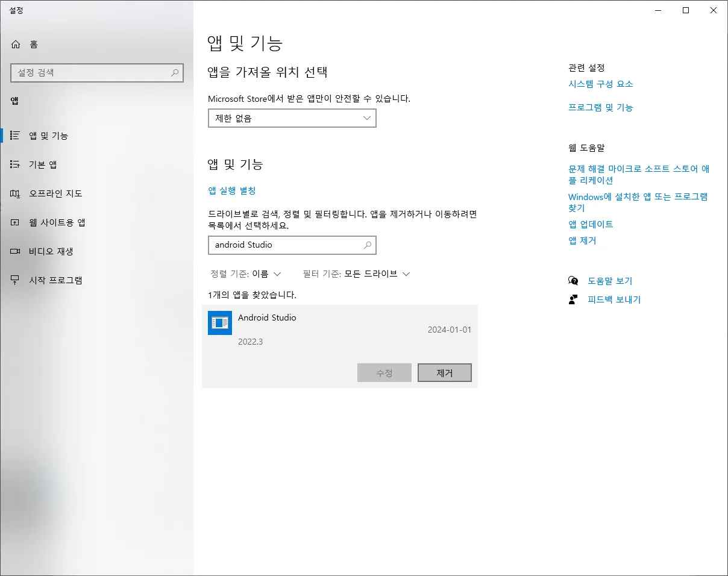Open 시작 프로그램 settings page
This screenshot has height=576, width=728.
96,280
